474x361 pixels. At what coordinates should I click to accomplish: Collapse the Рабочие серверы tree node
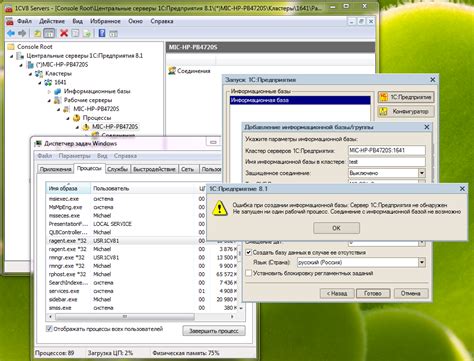pos(49,100)
